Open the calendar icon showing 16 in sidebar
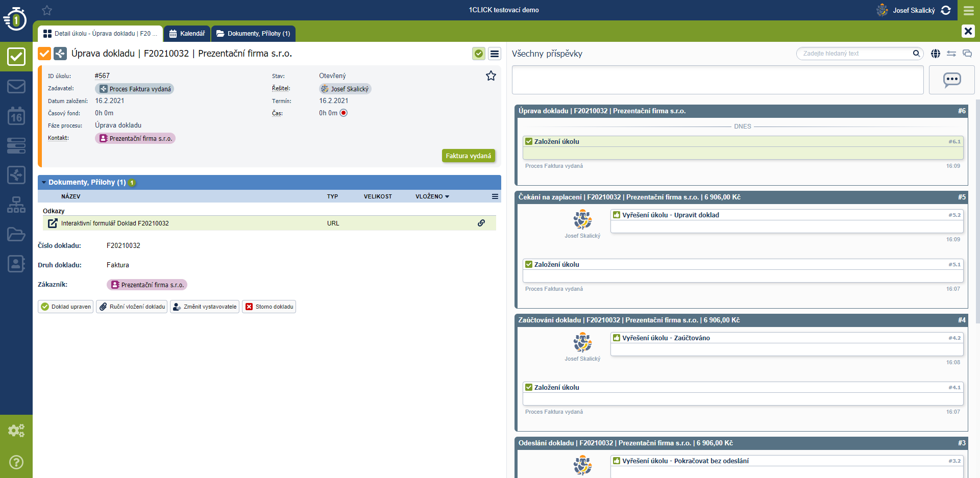 click(16, 116)
